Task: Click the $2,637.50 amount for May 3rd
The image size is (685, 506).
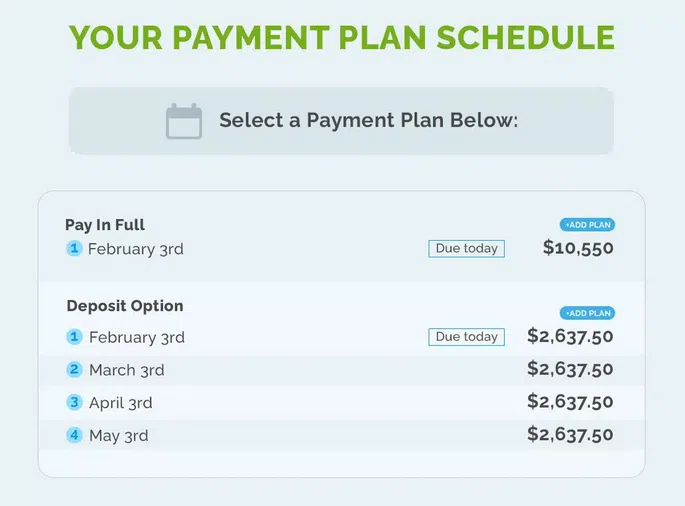Action: tap(570, 435)
